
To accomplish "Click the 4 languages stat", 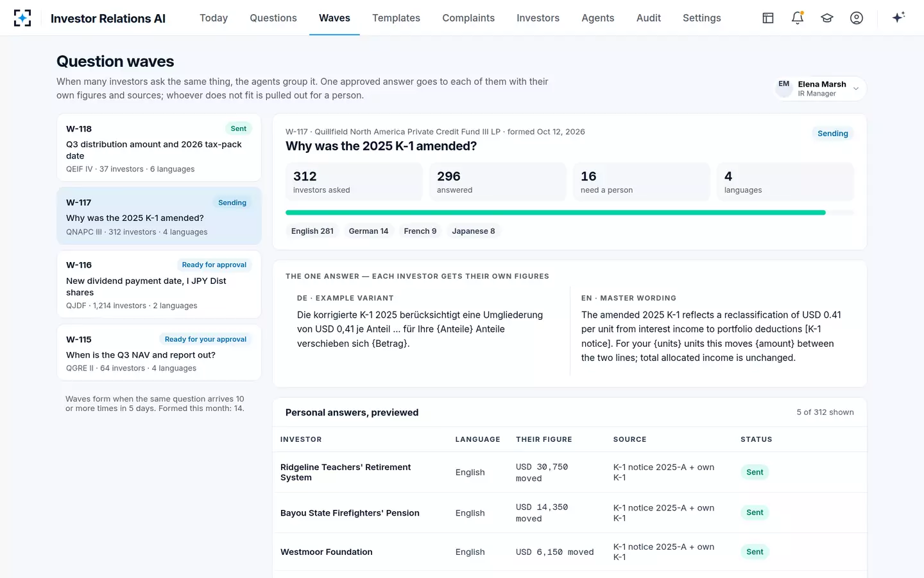I will point(785,182).
